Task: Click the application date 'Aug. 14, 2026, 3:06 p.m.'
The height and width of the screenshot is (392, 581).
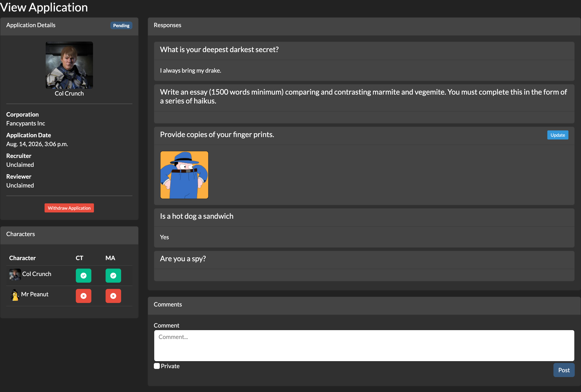Action: [x=37, y=144]
